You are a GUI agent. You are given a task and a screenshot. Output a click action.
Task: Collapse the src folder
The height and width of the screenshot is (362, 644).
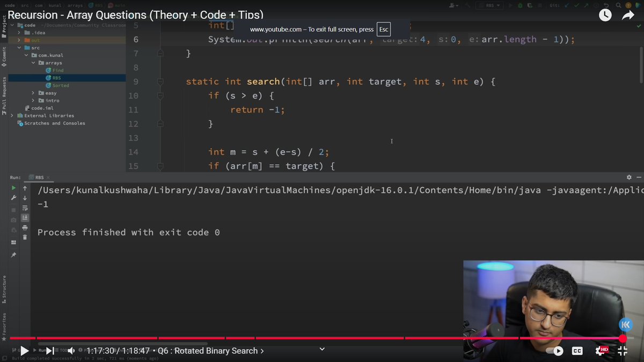[19, 48]
